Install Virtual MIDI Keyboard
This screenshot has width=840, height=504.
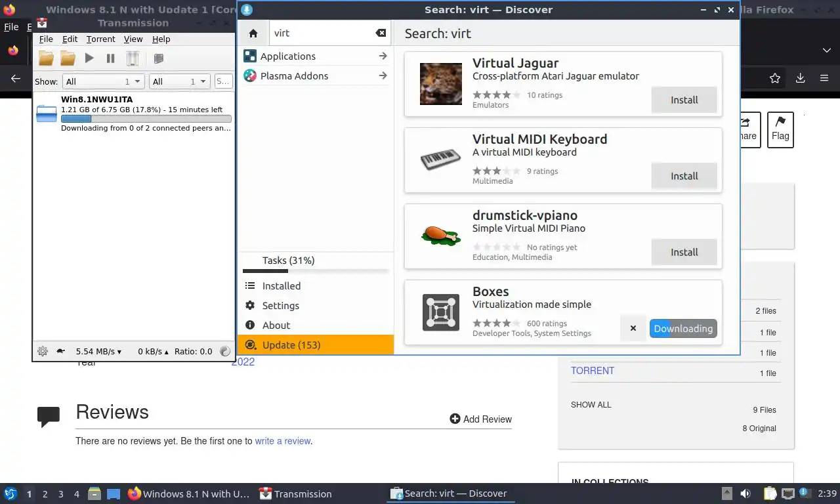coord(684,176)
